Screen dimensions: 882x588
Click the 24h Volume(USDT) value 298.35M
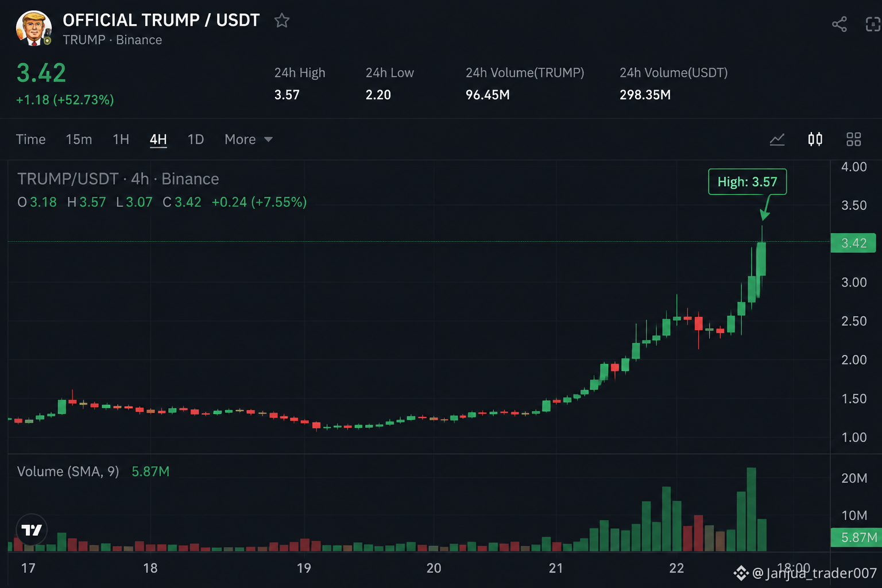click(645, 95)
